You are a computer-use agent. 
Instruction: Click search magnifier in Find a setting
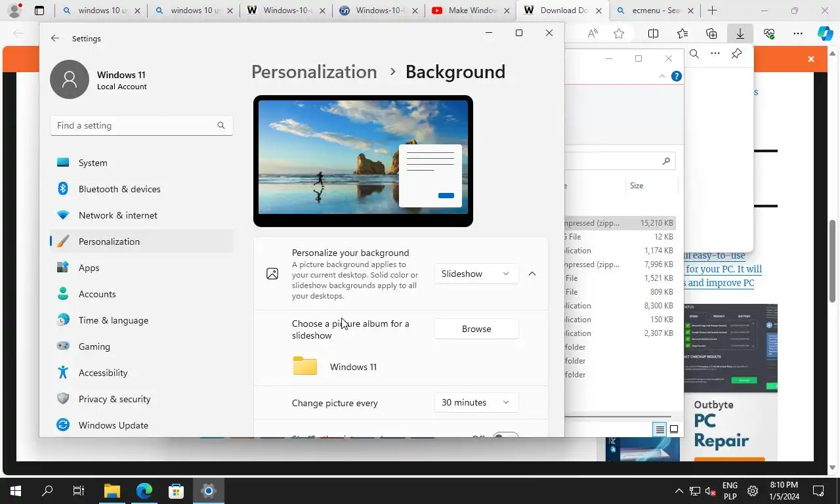point(221,125)
